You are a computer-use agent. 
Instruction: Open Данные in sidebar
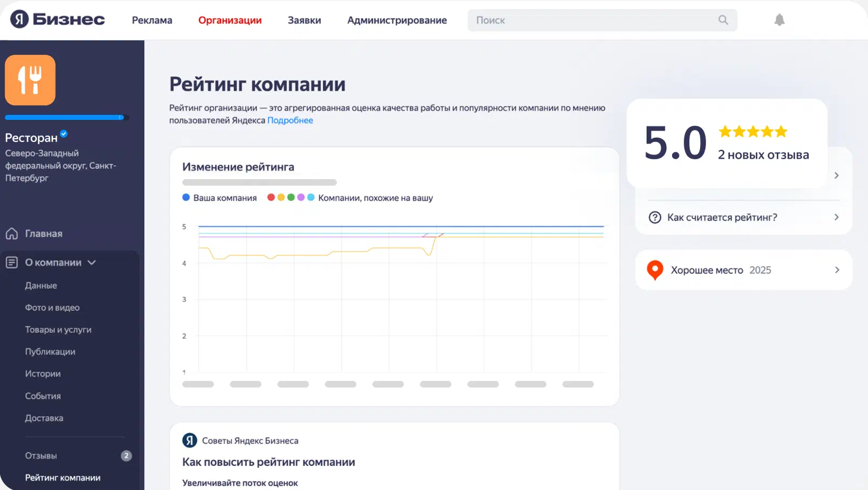pos(41,285)
